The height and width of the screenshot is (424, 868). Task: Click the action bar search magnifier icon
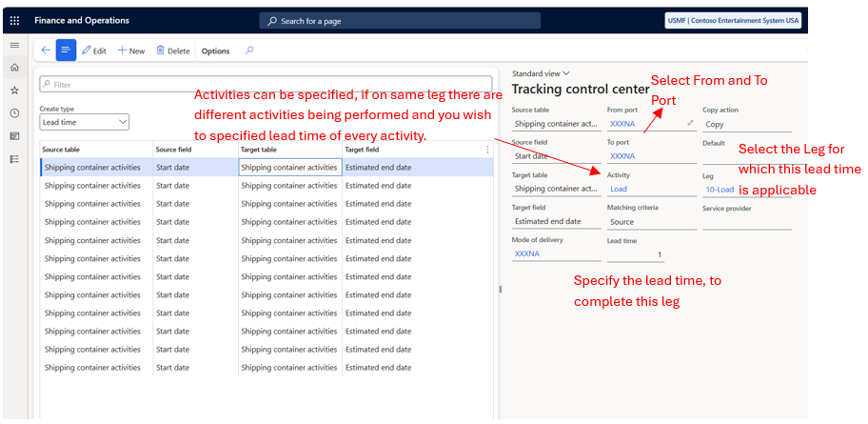pos(249,50)
